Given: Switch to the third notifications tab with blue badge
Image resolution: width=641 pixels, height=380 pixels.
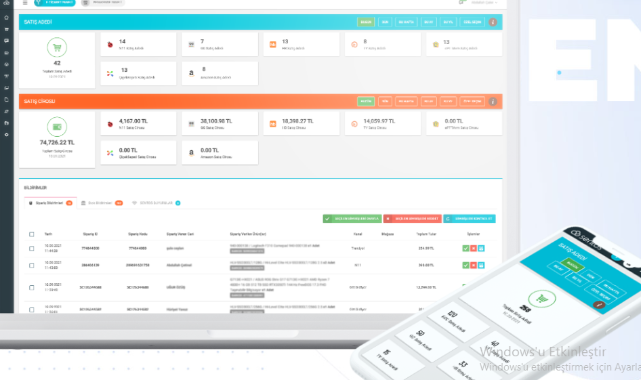Looking at the screenshot, I should [157, 203].
